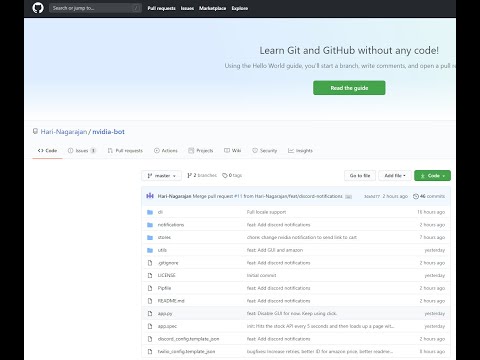Open the Merge pull request #11 commit message

click(x=267, y=196)
